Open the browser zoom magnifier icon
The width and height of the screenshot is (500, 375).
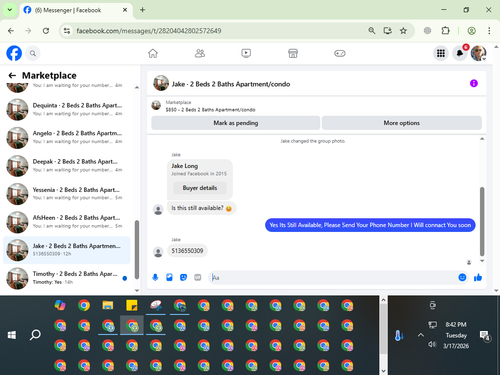pos(372,31)
